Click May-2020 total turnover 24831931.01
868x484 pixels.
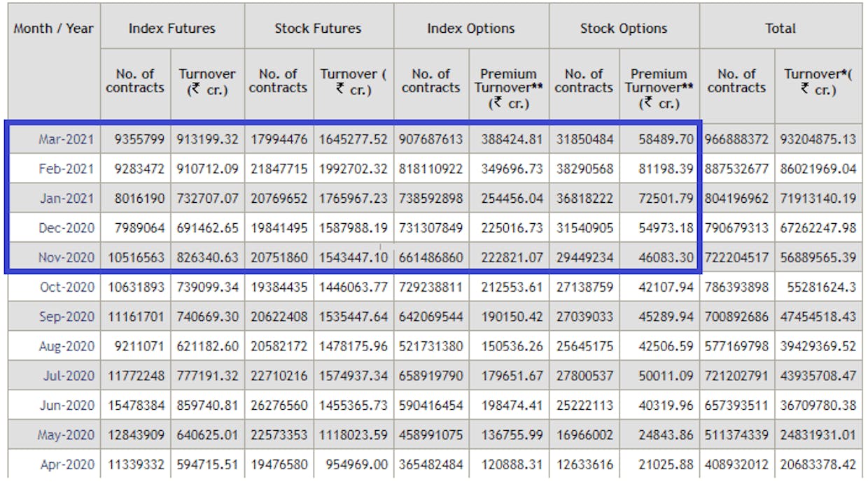(x=819, y=435)
